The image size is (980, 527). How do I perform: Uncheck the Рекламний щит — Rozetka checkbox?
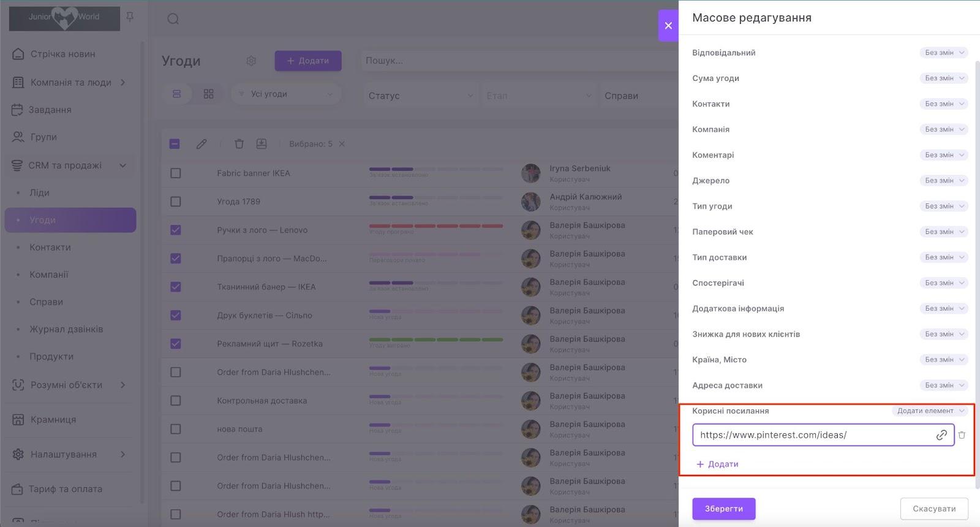coord(176,344)
